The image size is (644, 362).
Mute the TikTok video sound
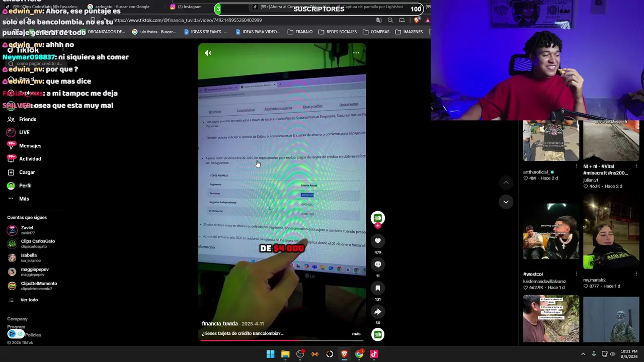[208, 53]
